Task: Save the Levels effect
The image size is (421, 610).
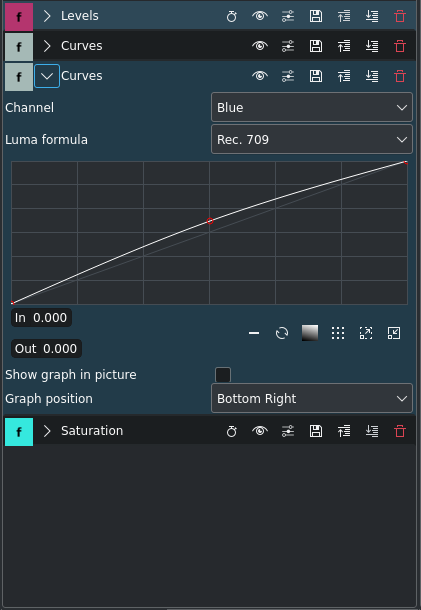Action: click(x=316, y=16)
